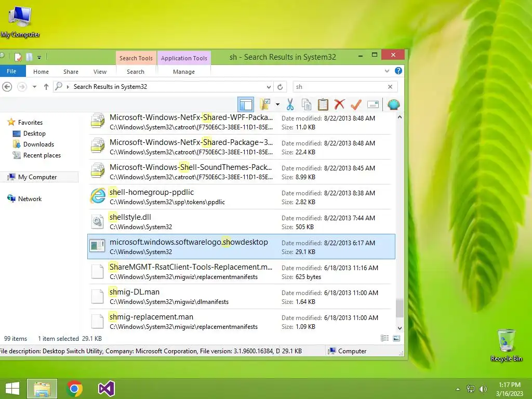Click the Application Tools contextual tab header
Image resolution: width=532 pixels, height=399 pixels.
[184, 58]
